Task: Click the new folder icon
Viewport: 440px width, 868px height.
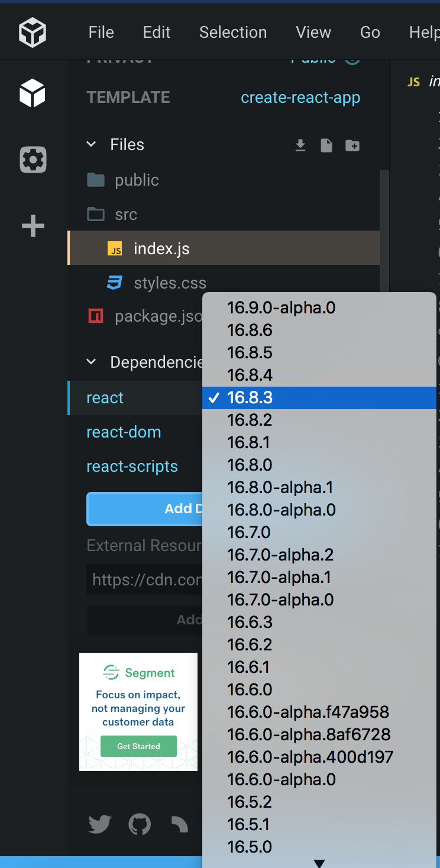Action: [352, 145]
